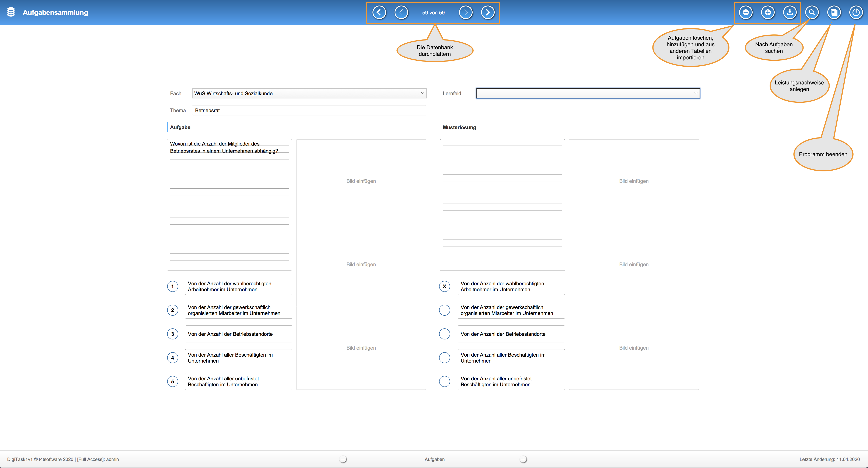Import tasks from other tables
868x468 pixels.
(x=790, y=13)
